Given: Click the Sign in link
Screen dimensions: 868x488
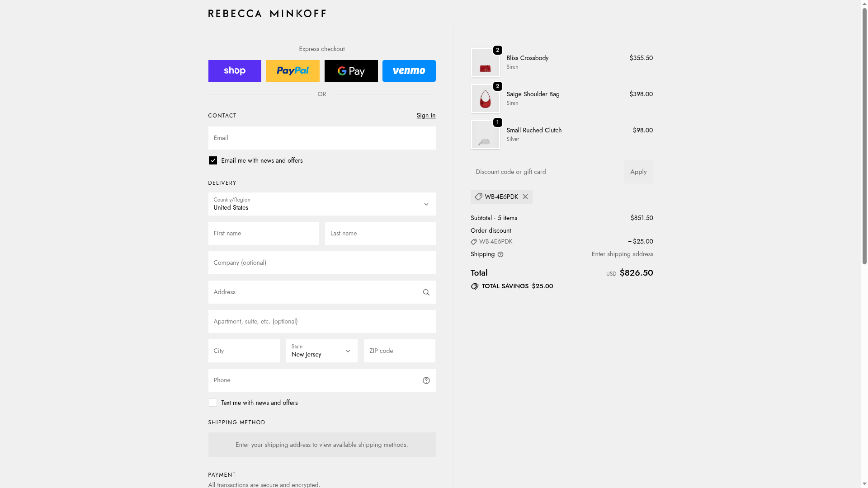Looking at the screenshot, I should point(426,116).
